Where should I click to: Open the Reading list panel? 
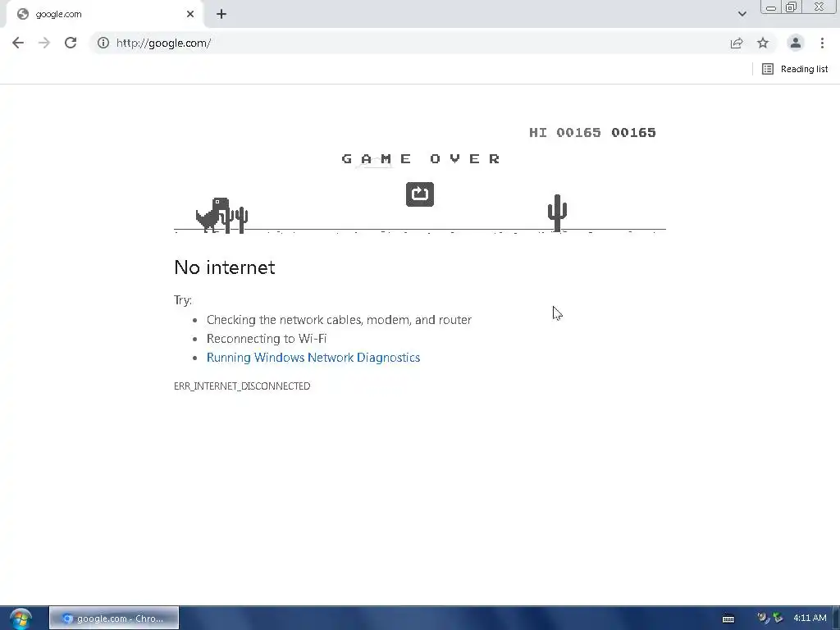795,69
